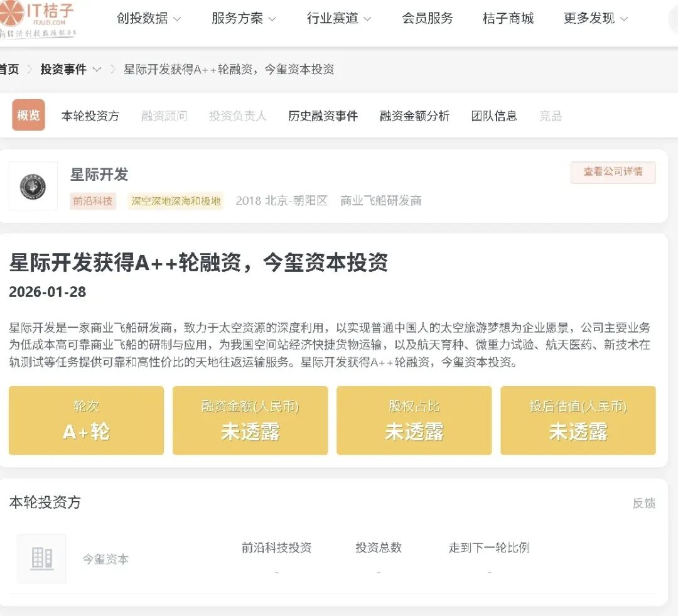Open the 更多发现 dropdown
The width and height of the screenshot is (678, 616).
tap(596, 19)
